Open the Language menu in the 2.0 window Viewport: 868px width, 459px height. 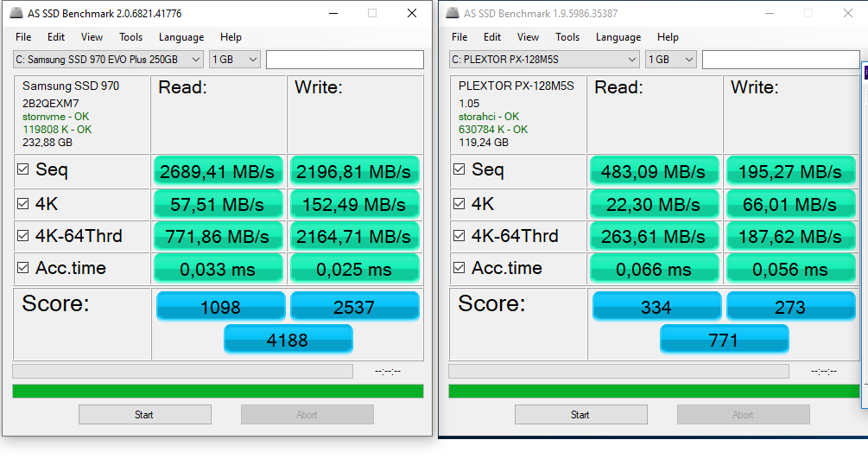pos(181,37)
